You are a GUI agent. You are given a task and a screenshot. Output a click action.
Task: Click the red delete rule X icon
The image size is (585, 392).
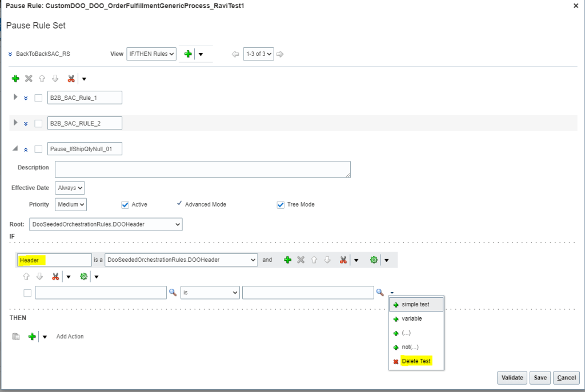29,79
